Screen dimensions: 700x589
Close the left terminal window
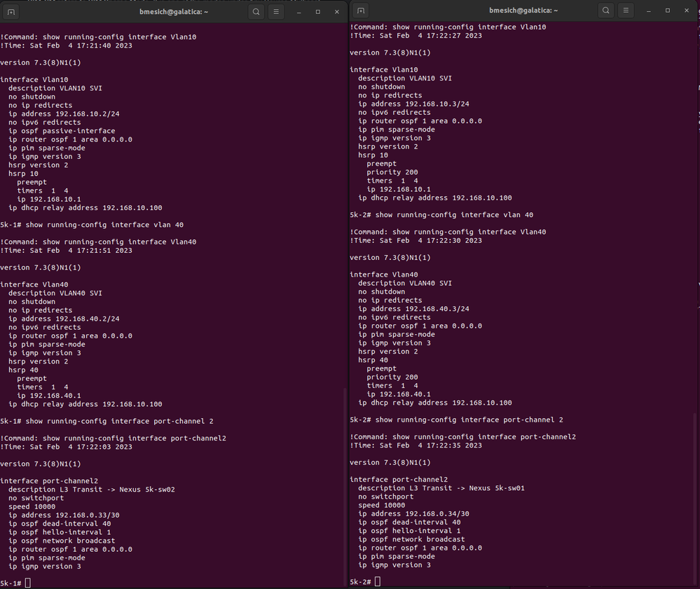336,12
